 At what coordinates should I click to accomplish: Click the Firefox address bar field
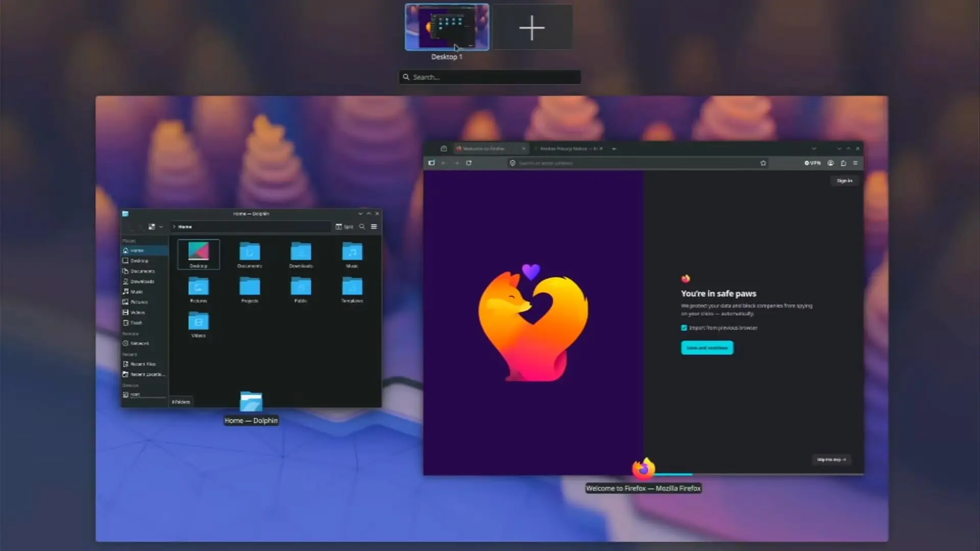pyautogui.click(x=638, y=163)
